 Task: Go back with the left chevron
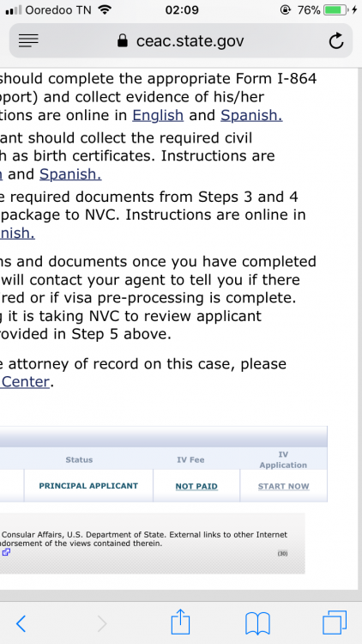21,624
